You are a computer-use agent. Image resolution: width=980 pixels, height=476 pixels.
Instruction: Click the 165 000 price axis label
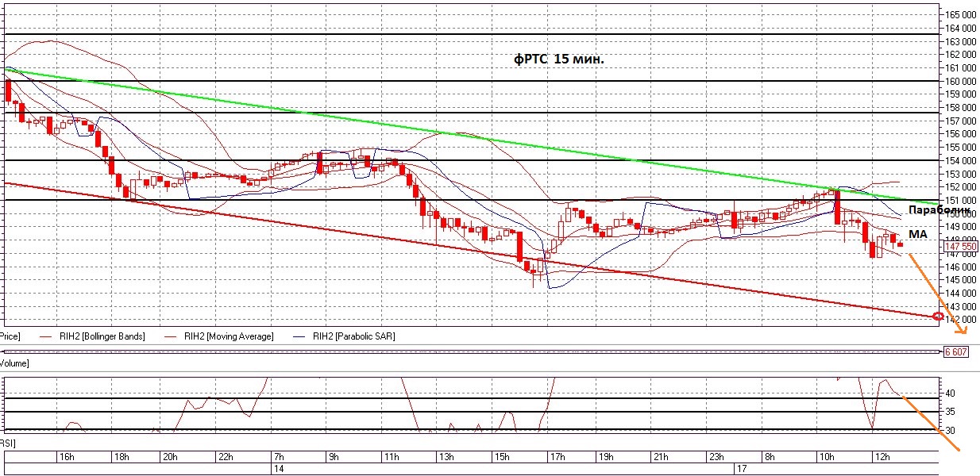(960, 14)
